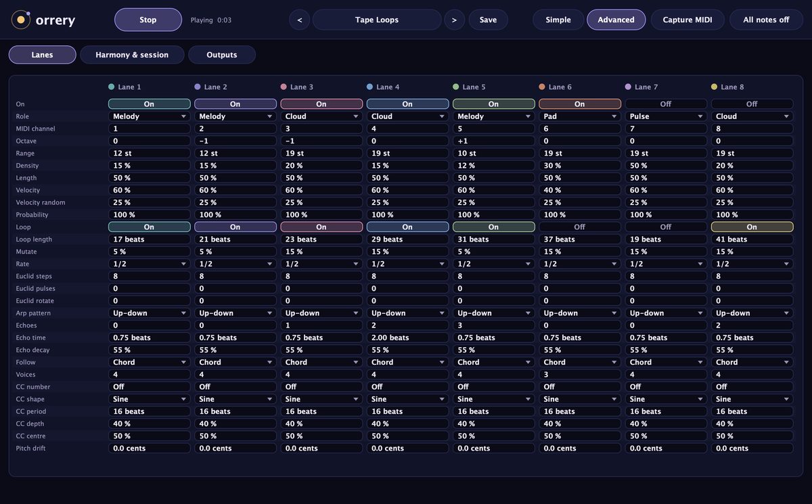The width and height of the screenshot is (812, 504).
Task: Open Lane 7 Role dropdown showing Pulse
Action: click(666, 116)
